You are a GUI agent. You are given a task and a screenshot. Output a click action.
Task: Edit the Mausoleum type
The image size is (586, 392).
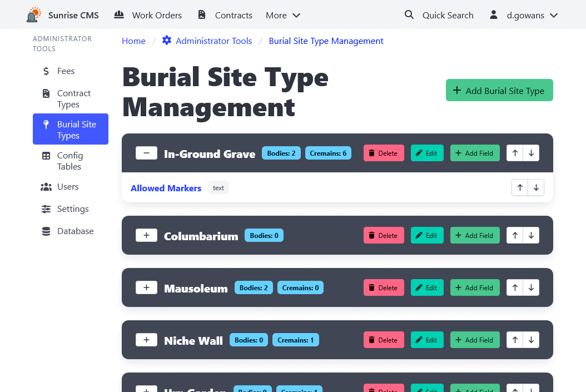point(427,287)
